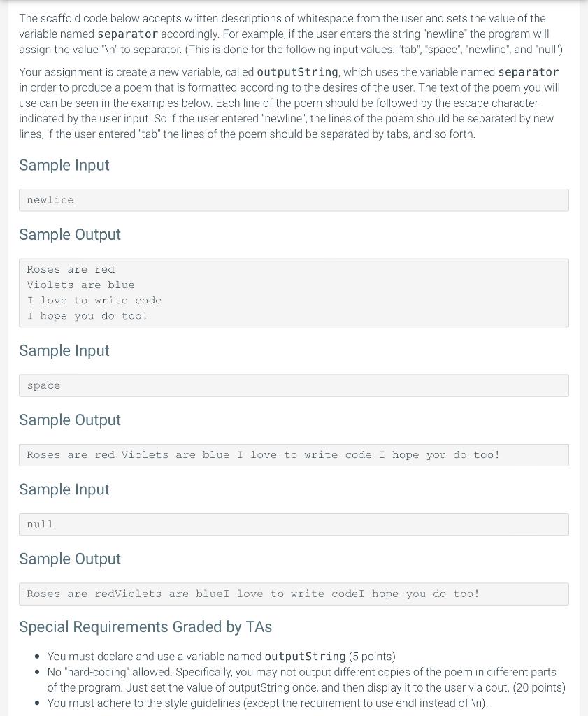Click the single-line space-separated poem output box
Screen dimensions: 588x716
[x=293, y=455]
